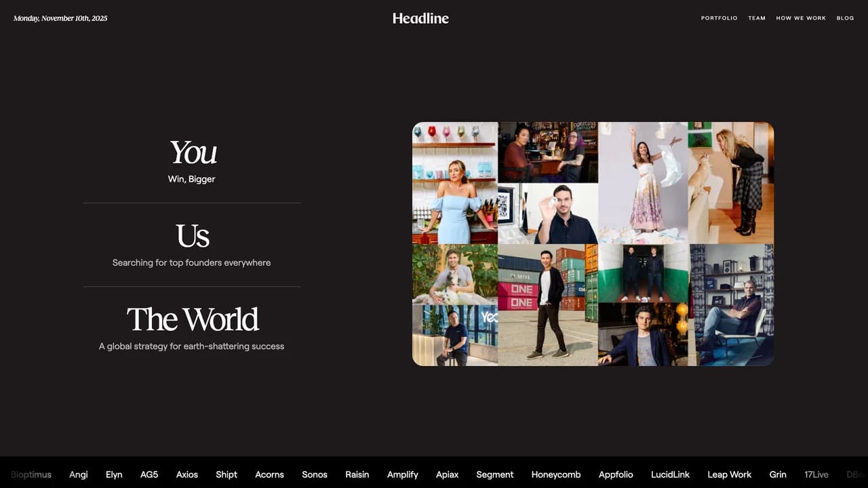This screenshot has width=868, height=488.
Task: Click the date 'Monday, November 10th, 2025'
Action: point(60,18)
